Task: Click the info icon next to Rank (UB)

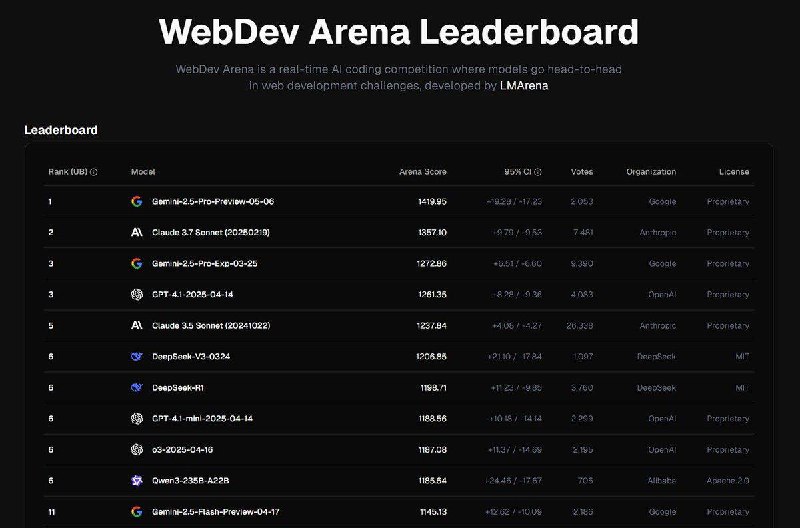Action: (x=93, y=172)
